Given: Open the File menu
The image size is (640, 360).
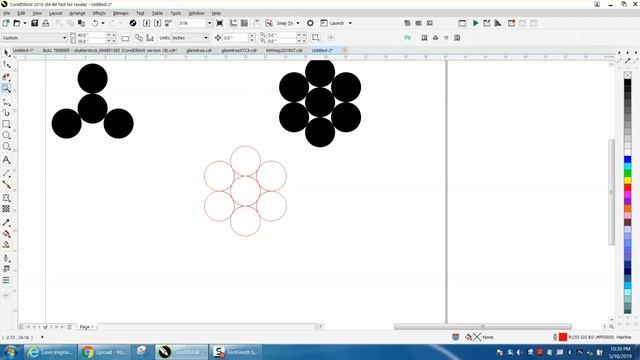Looking at the screenshot, I should coord(7,13).
